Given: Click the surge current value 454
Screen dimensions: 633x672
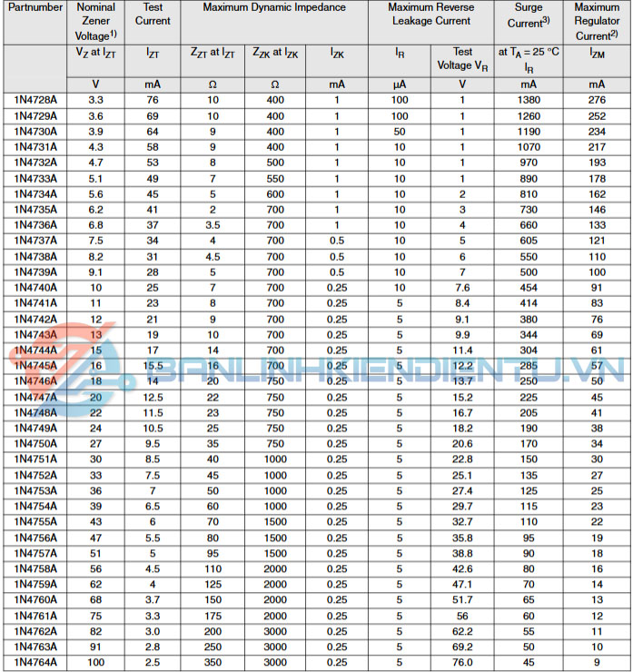Looking at the screenshot, I should point(529,288).
